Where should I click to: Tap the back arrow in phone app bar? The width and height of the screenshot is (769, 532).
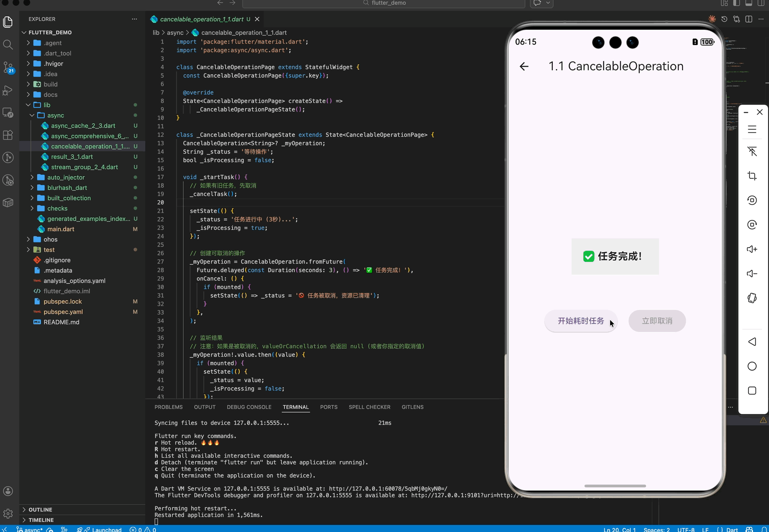pyautogui.click(x=524, y=66)
